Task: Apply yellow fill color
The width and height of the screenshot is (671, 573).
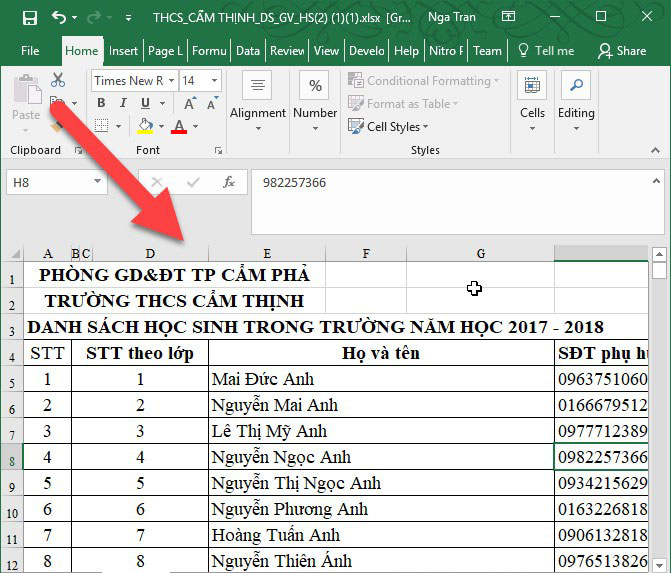Action: pyautogui.click(x=145, y=126)
